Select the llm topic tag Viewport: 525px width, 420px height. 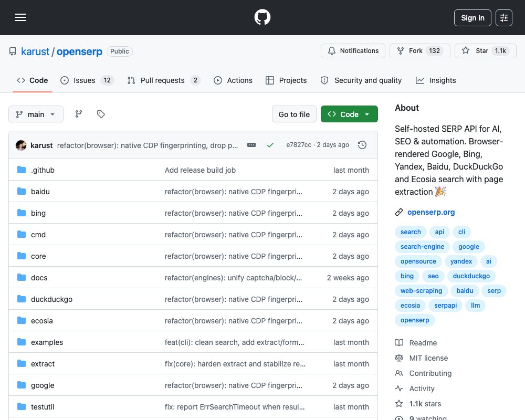[x=475, y=306]
